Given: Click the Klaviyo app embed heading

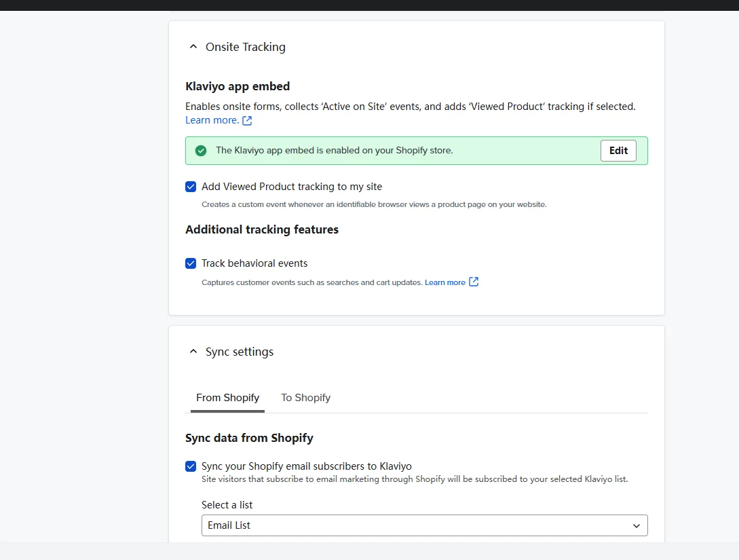Looking at the screenshot, I should pyautogui.click(x=238, y=86).
